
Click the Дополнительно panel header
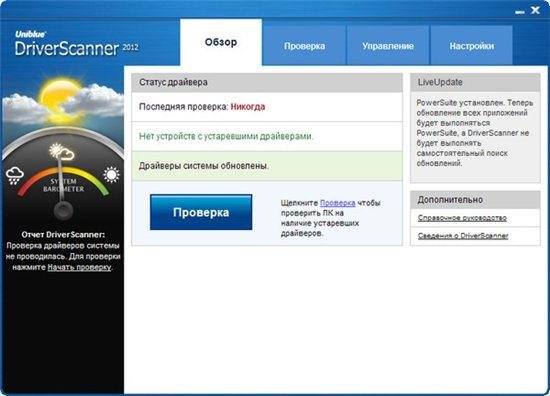pyautogui.click(x=475, y=200)
